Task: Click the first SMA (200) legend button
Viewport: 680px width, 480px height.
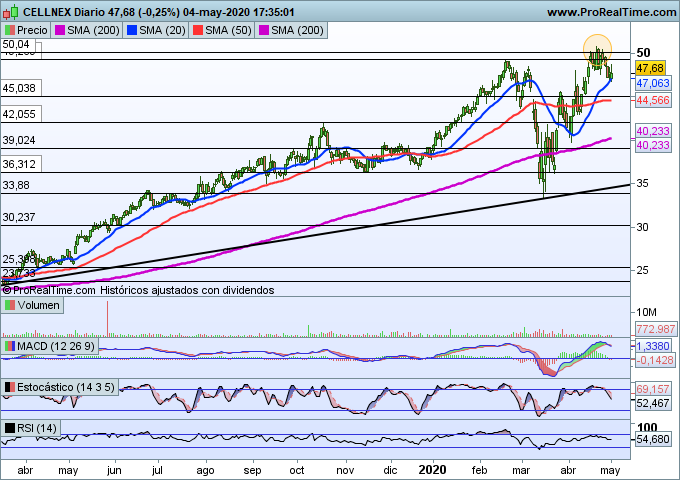Action: [x=87, y=30]
